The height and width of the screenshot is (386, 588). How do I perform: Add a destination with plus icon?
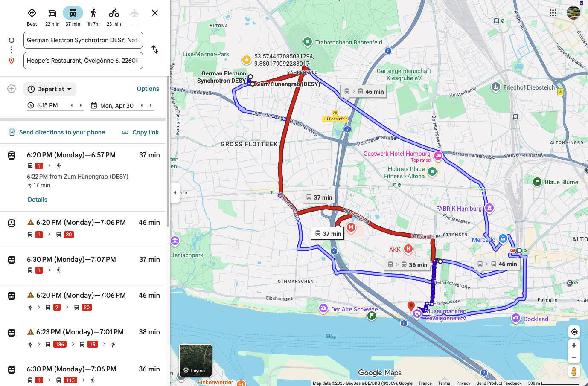coord(12,89)
